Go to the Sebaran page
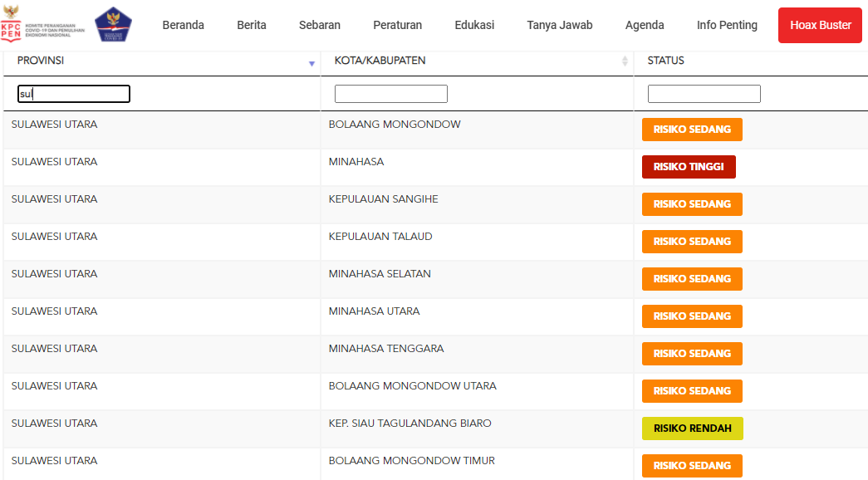Viewport: 868px width, 480px height. [320, 25]
